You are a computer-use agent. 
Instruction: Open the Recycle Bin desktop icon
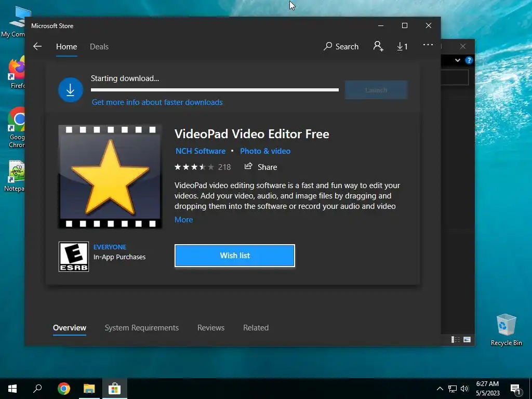click(x=506, y=330)
